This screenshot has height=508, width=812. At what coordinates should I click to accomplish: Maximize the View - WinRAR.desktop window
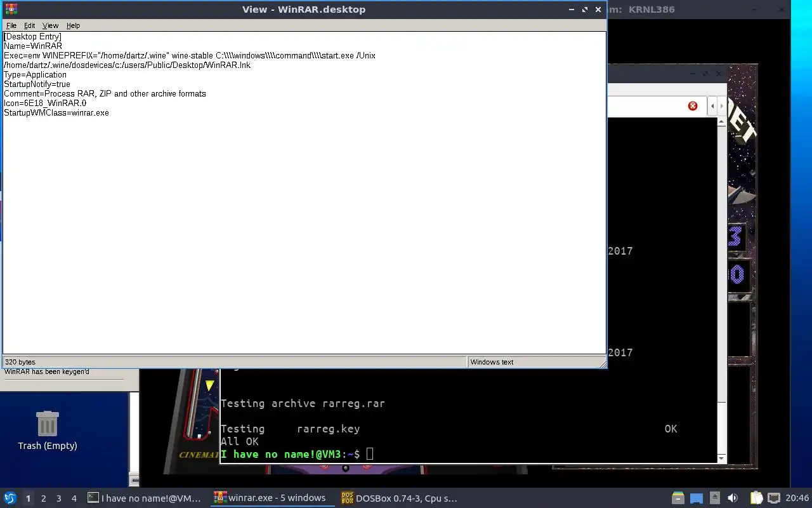(x=585, y=10)
